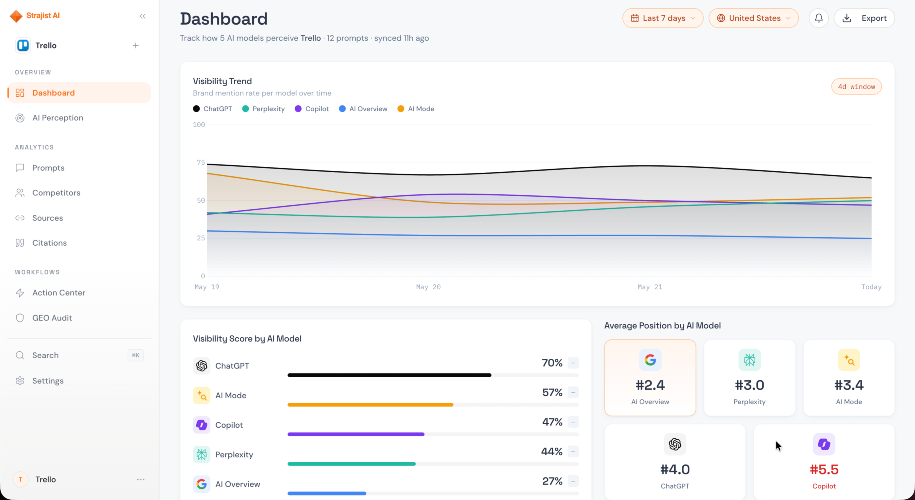Click the ChatGPT icon in visibility scores
This screenshot has height=500, width=915.
(202, 366)
